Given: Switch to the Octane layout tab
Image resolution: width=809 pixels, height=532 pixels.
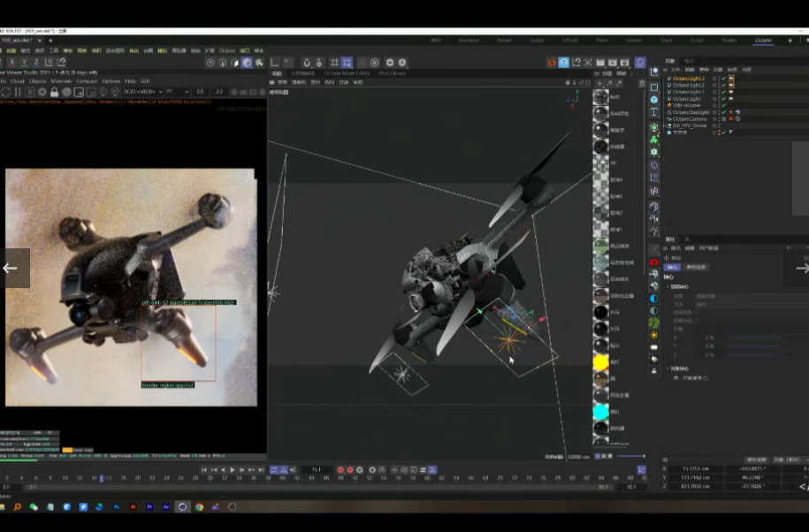Looking at the screenshot, I should pos(762,40).
